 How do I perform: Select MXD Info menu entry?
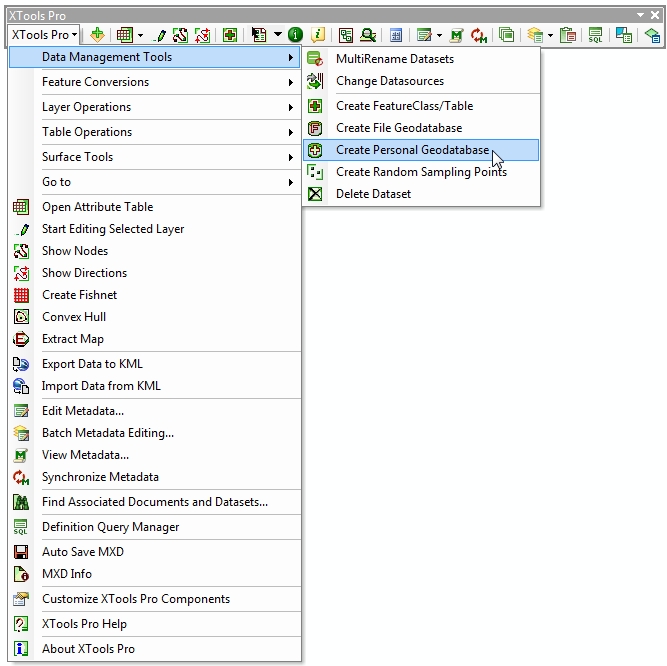pos(155,574)
